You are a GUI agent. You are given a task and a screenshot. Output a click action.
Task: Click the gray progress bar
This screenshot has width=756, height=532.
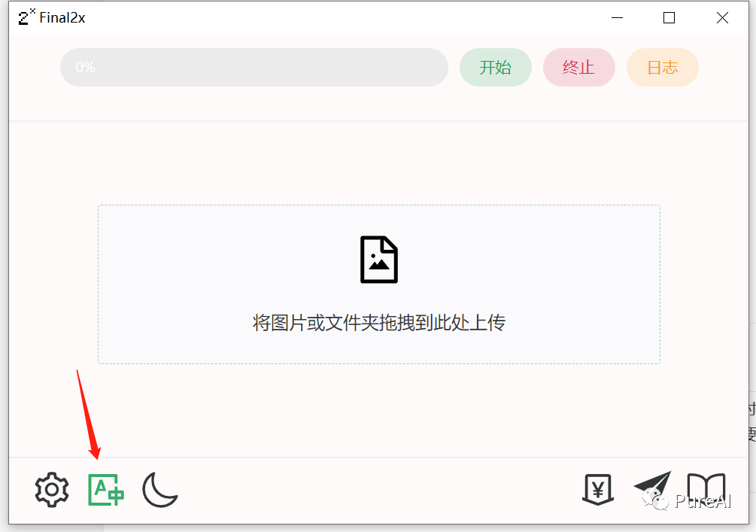[254, 67]
